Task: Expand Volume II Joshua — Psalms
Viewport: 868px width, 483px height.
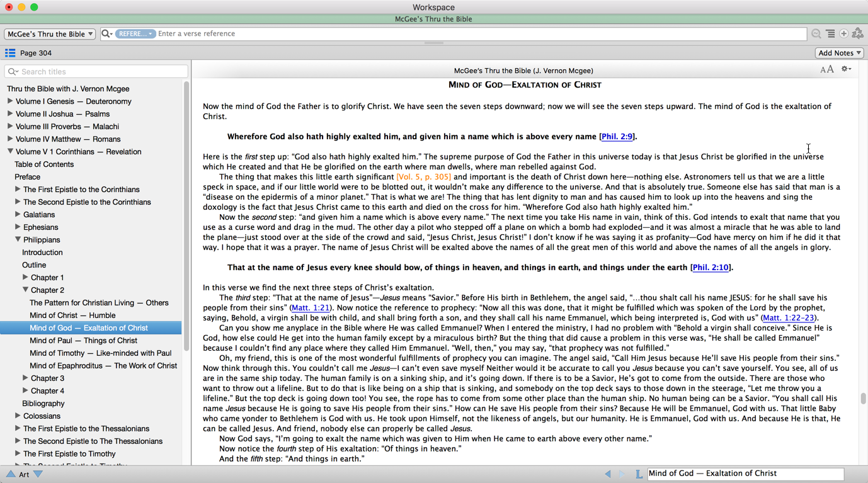Action: [x=10, y=113]
